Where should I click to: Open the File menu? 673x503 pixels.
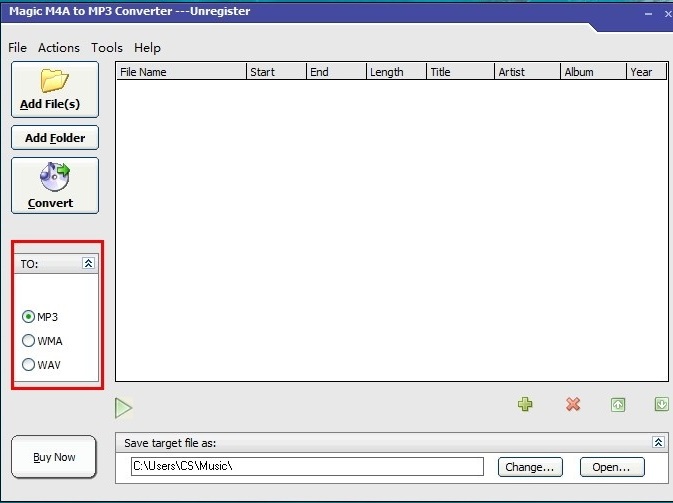pos(18,48)
